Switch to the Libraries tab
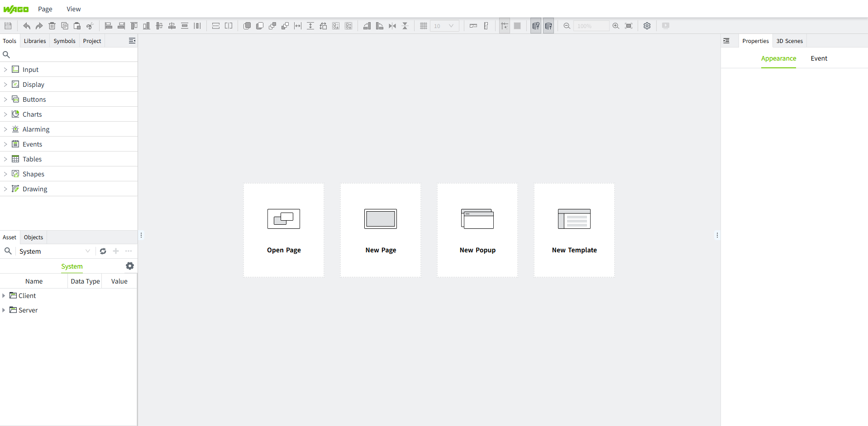 point(35,41)
